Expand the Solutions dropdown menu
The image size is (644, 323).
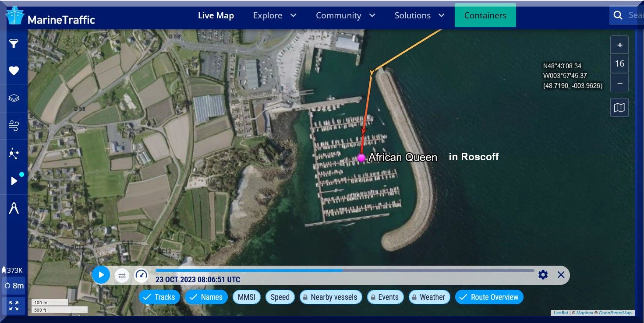(x=419, y=16)
